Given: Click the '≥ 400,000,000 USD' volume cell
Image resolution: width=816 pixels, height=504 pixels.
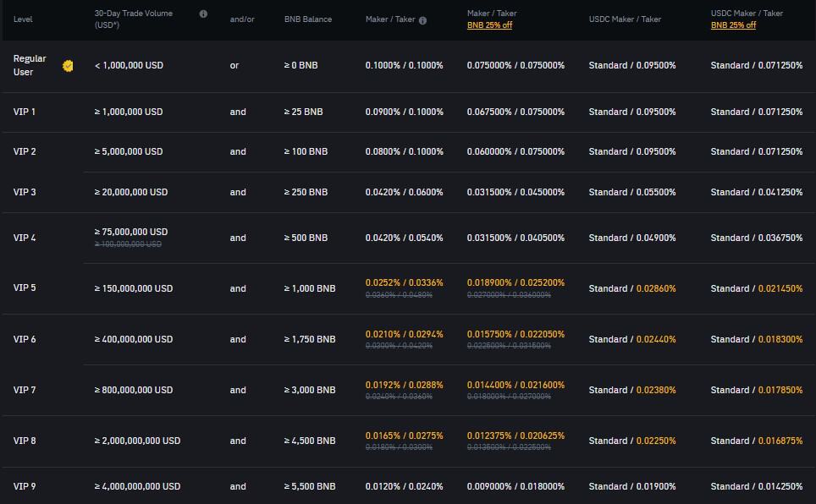Looking at the screenshot, I should coord(133,339).
